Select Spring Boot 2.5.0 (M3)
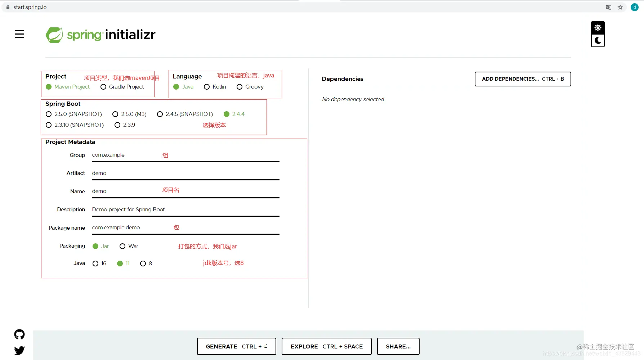644x360 pixels. (x=129, y=114)
